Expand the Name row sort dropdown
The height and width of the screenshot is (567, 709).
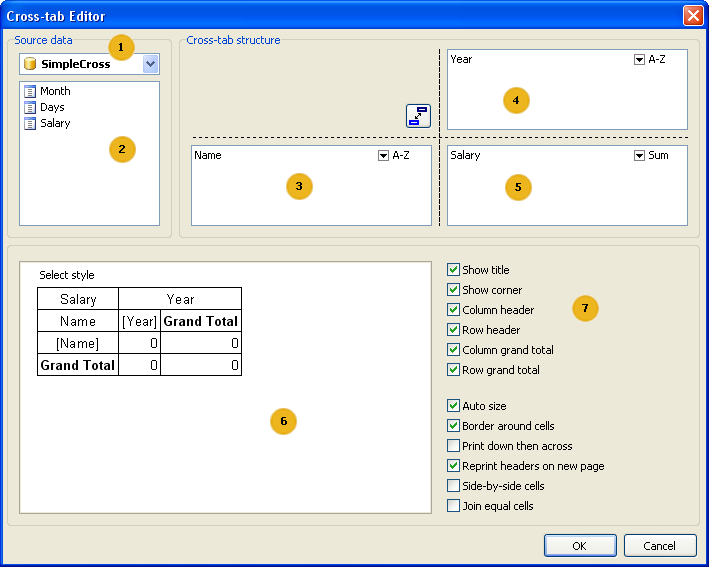[383, 156]
